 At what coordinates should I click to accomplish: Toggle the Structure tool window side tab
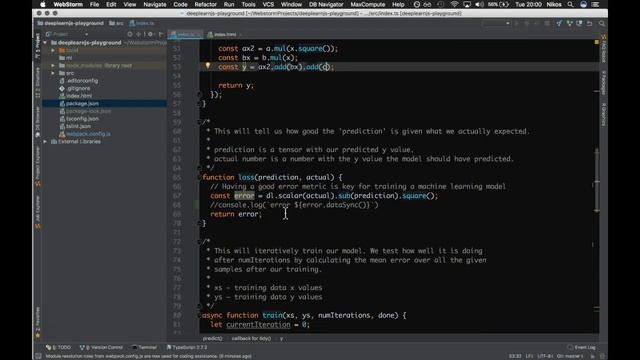click(x=38, y=83)
